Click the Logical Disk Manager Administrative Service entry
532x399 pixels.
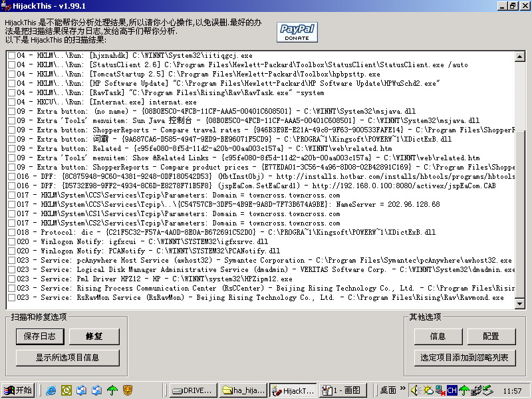click(266, 269)
